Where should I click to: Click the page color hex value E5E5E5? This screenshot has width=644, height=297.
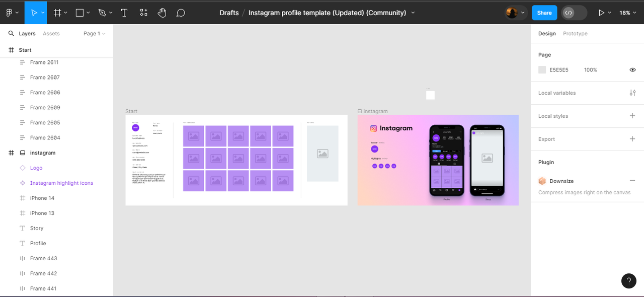[x=559, y=70]
